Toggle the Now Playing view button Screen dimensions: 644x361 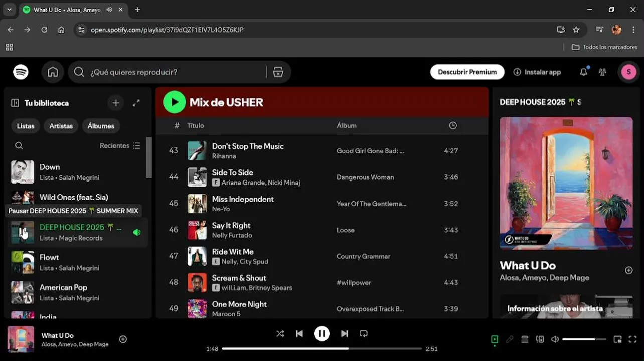[495, 339]
